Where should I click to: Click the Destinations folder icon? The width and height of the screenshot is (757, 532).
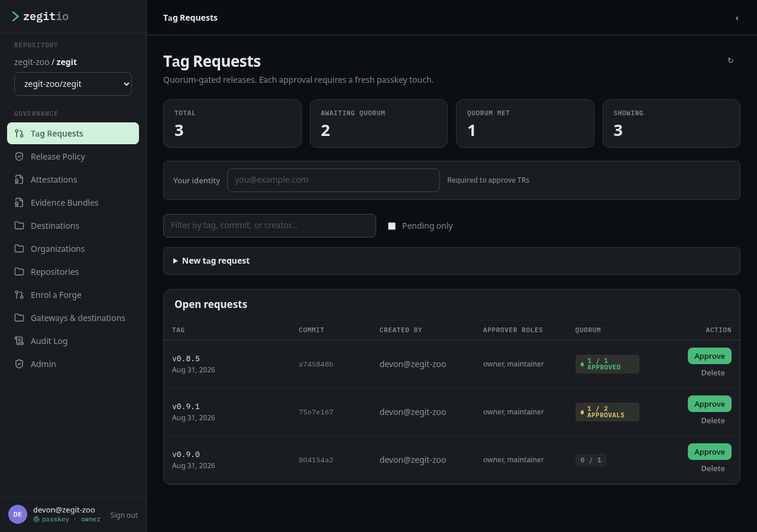tap(19, 226)
